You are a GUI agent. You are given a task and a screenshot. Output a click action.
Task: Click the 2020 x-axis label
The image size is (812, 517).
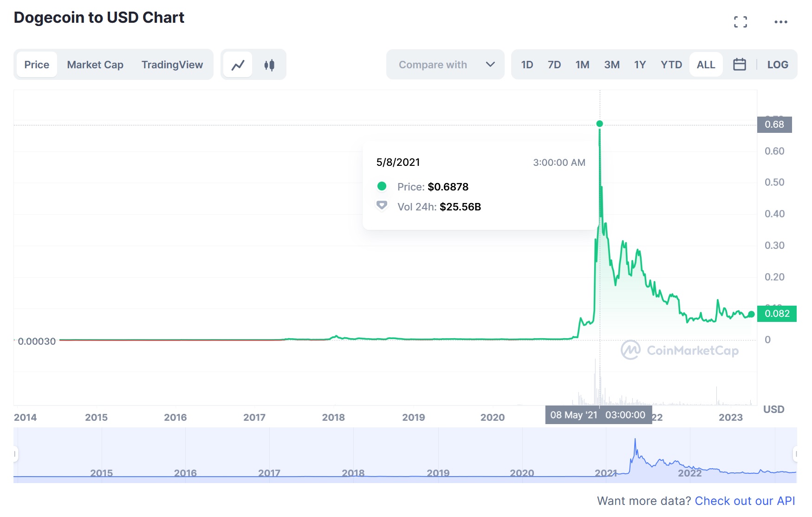click(493, 417)
